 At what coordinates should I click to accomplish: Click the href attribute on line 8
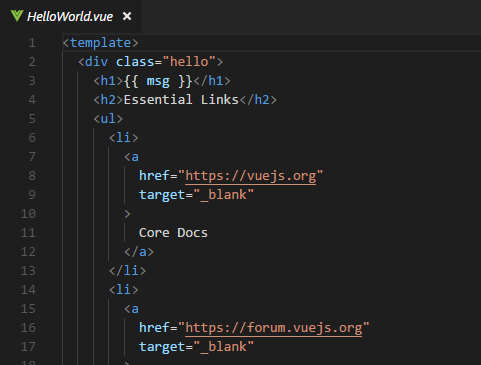tap(154, 176)
